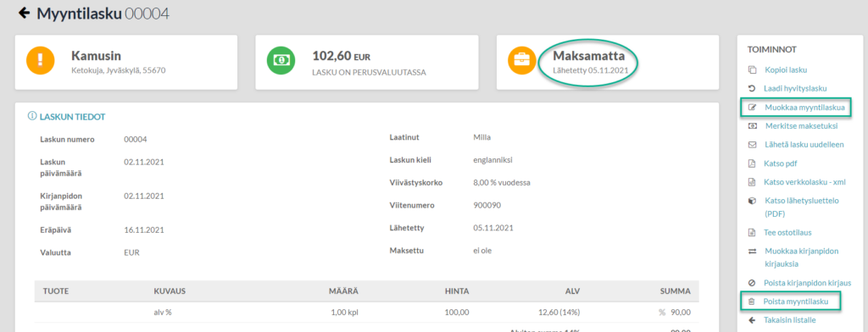The height and width of the screenshot is (332, 868).
Task: Click the green money icon
Action: pyautogui.click(x=281, y=60)
